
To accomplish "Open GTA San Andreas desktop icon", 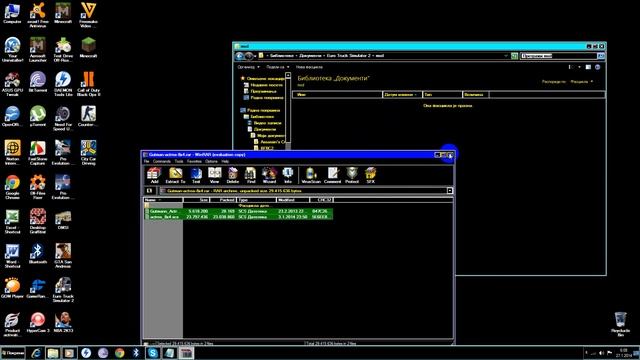I will tap(63, 256).
